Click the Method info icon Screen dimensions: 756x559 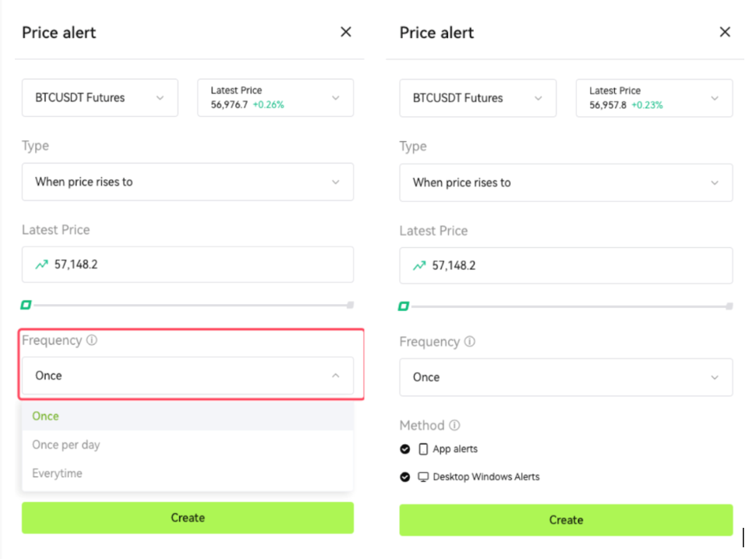454,426
